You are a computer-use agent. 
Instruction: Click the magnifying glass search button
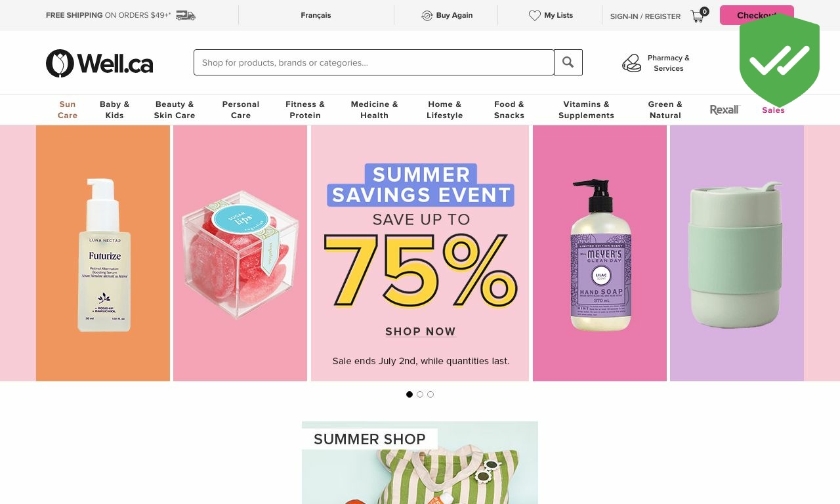click(568, 62)
